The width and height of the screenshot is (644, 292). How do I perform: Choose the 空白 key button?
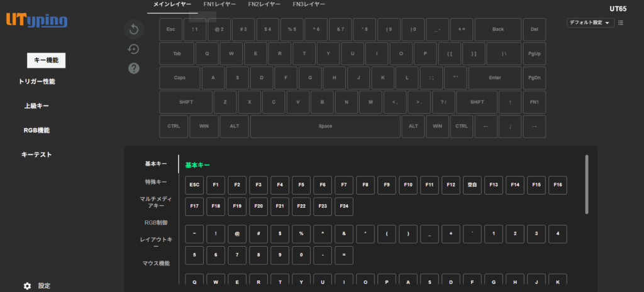(x=472, y=185)
